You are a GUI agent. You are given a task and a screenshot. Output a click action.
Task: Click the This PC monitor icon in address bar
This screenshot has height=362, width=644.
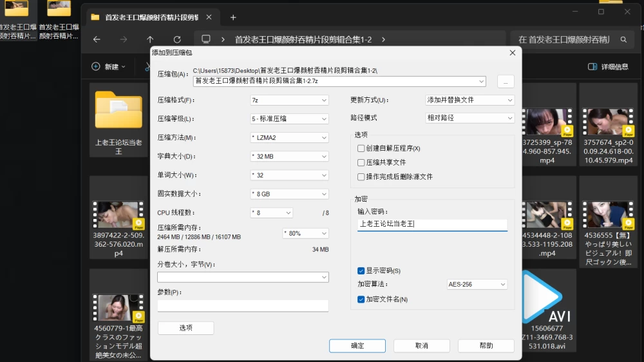pos(206,39)
